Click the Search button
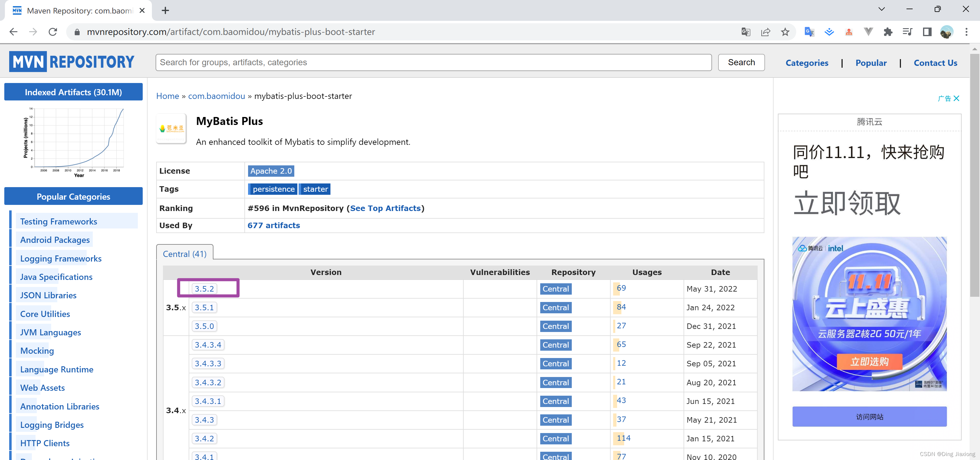This screenshot has width=980, height=460. pyautogui.click(x=741, y=62)
